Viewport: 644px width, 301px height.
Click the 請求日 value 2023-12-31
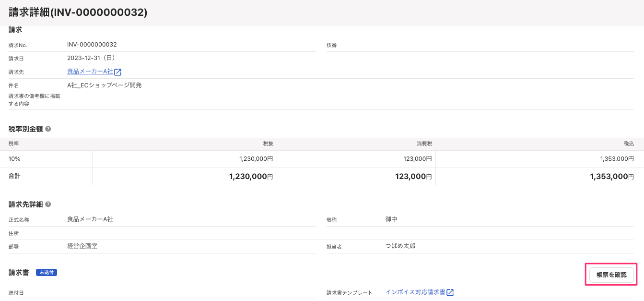(x=91, y=58)
